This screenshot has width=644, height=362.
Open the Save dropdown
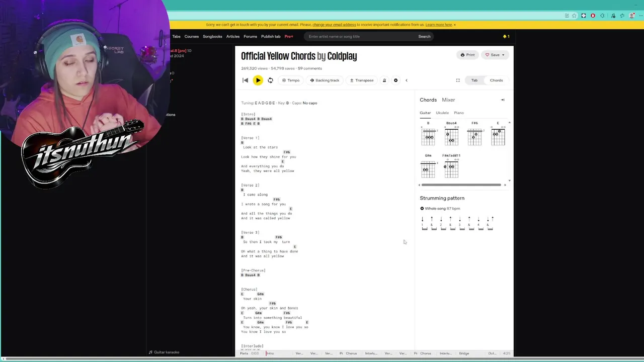pos(495,55)
